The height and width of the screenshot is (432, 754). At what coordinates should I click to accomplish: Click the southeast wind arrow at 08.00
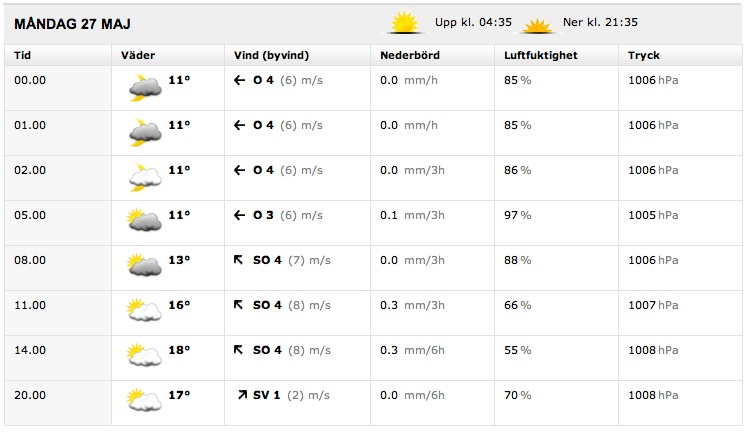(238, 260)
